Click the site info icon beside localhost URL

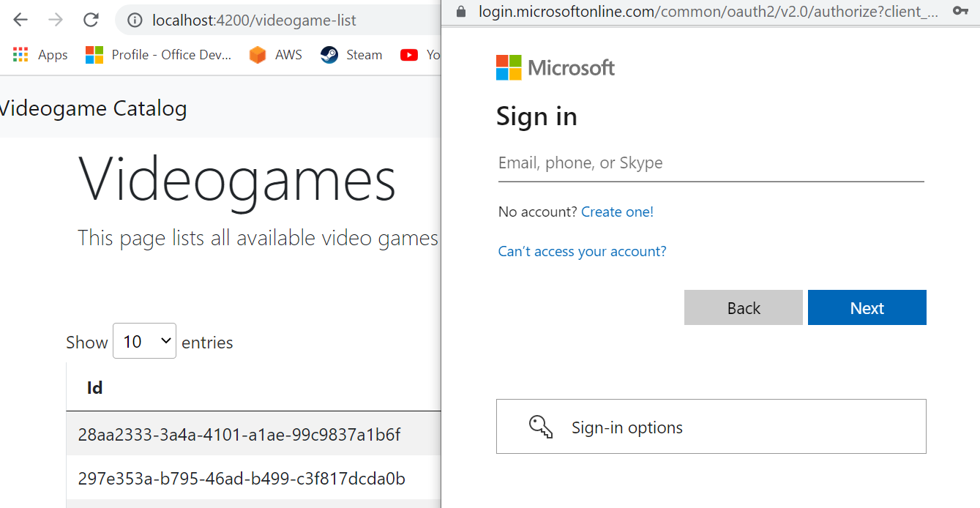coord(135,20)
